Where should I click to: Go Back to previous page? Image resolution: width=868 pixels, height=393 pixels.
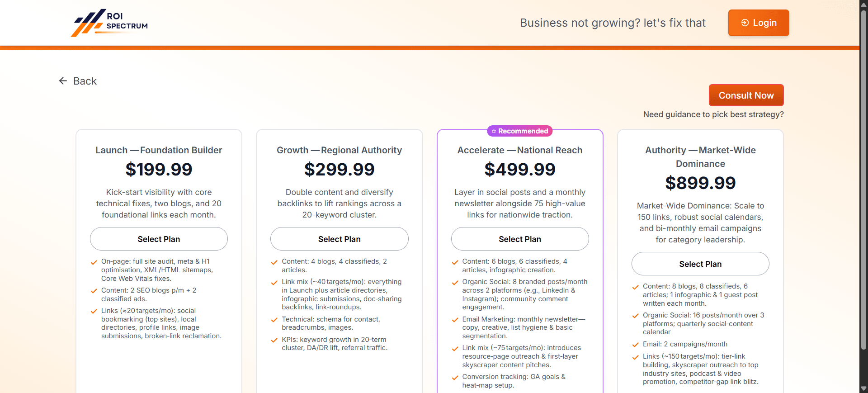(x=85, y=81)
